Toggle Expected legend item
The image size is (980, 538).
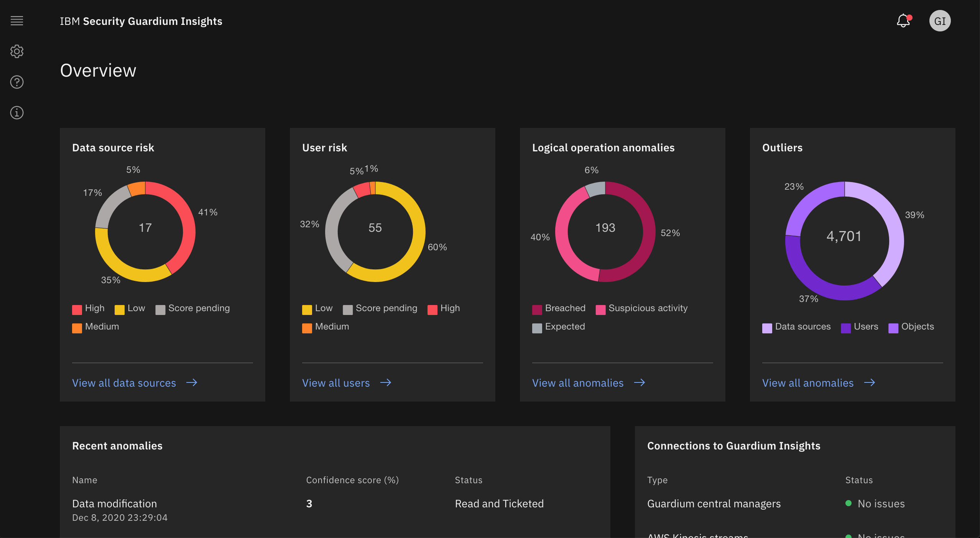point(559,327)
